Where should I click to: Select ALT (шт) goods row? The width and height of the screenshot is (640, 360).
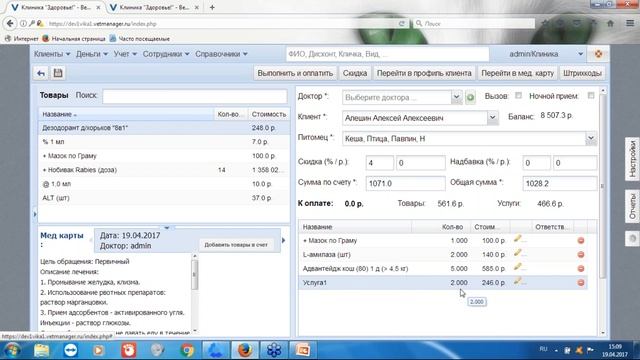(x=164, y=198)
